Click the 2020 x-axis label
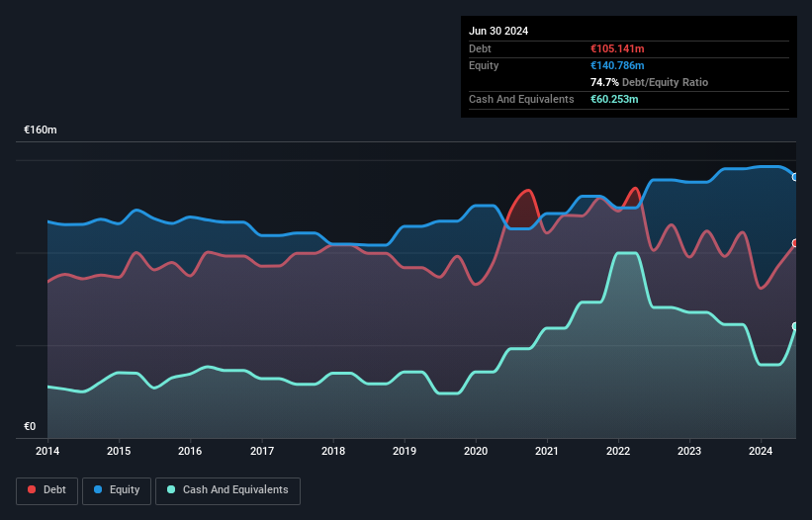Image resolution: width=812 pixels, height=520 pixels. (476, 451)
